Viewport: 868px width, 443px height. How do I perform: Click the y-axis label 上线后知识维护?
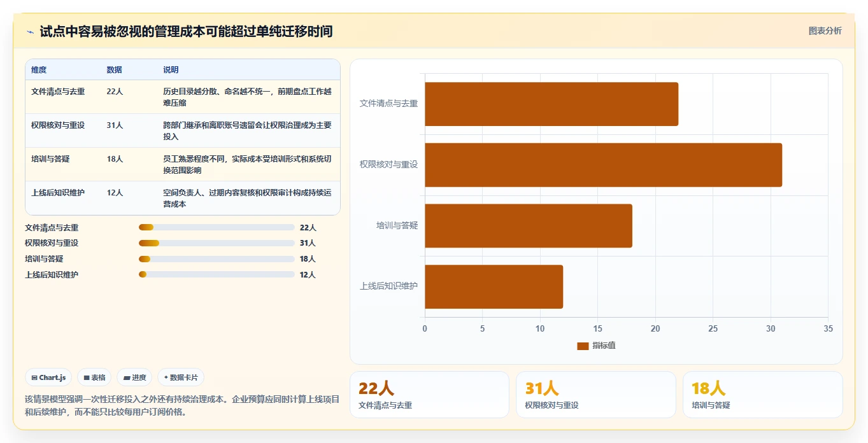tap(388, 286)
